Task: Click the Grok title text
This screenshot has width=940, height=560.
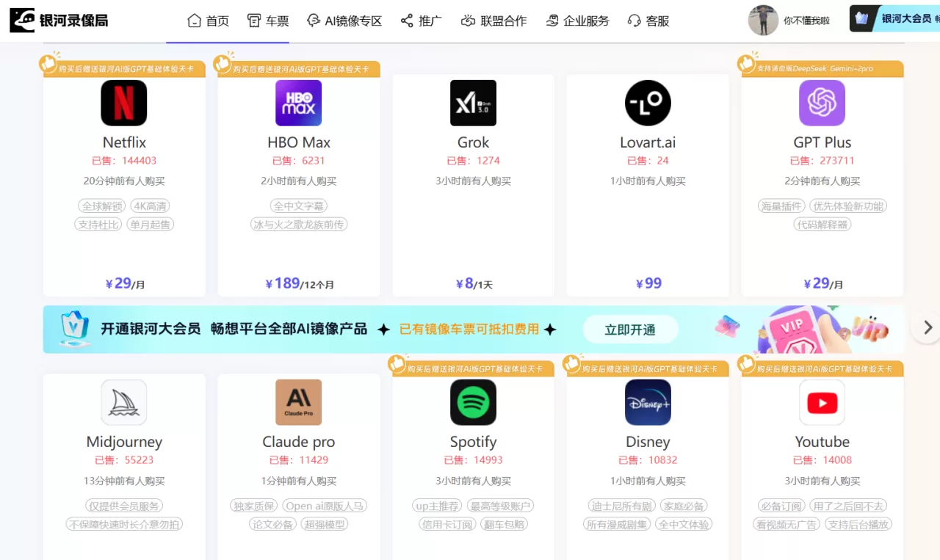Action: 474,142
